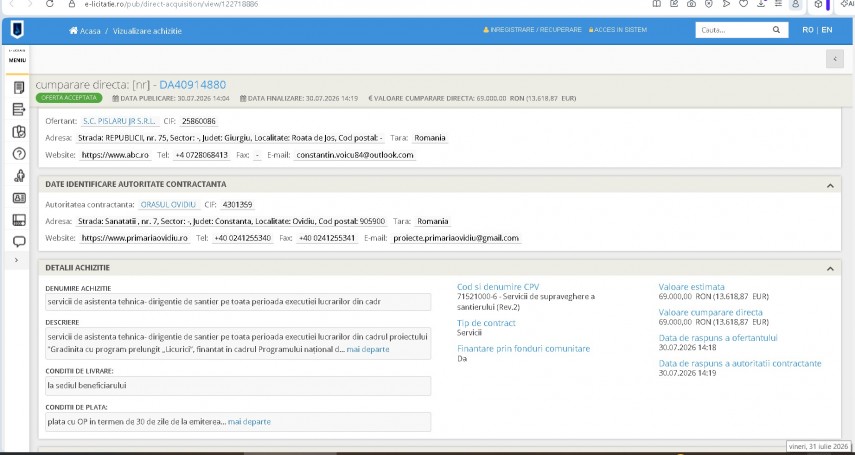Open the ID card sidebar icon

(x=19, y=198)
